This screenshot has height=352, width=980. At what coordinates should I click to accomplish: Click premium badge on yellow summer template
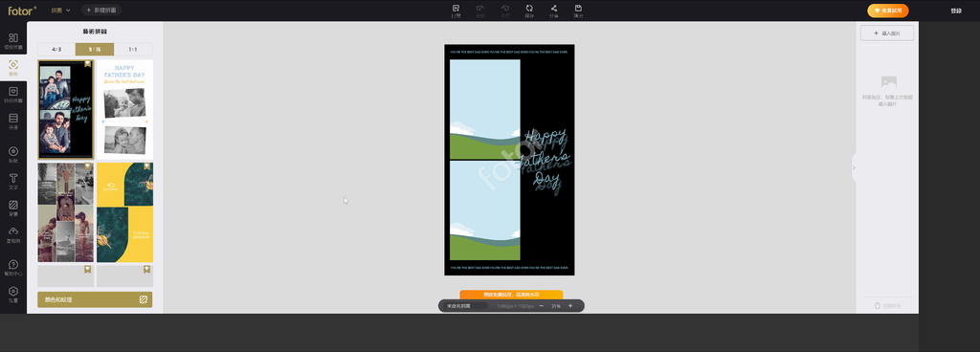pyautogui.click(x=146, y=166)
